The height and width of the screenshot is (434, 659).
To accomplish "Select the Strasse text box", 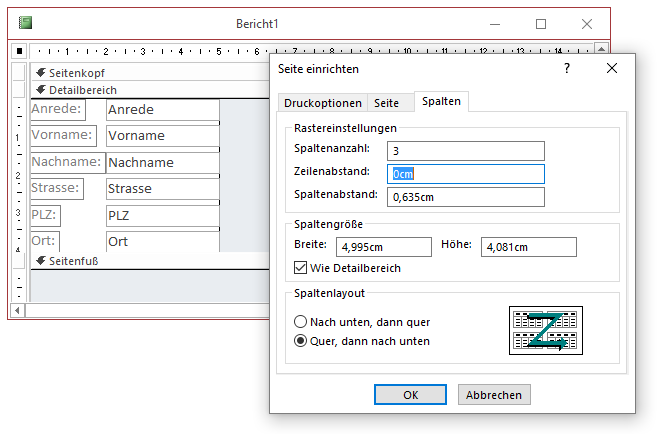I will click(x=163, y=189).
